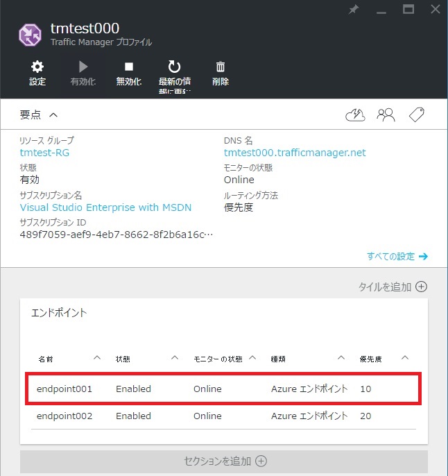Click the tmtest000 blade title
Screen dimensions: 448x476
click(85, 28)
